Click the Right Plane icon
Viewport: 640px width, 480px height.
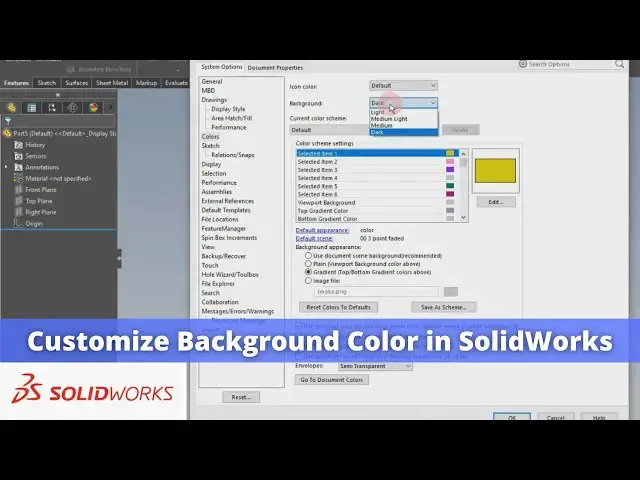coord(19,212)
